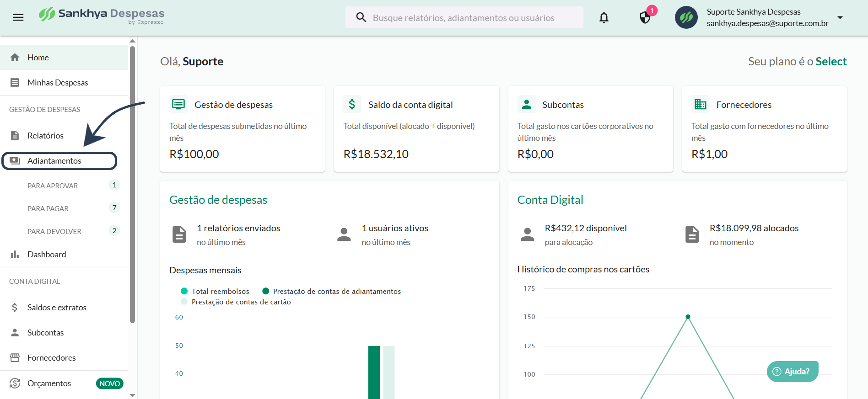
Task: Click the Orçamentos currency icon
Action: [x=15, y=383]
